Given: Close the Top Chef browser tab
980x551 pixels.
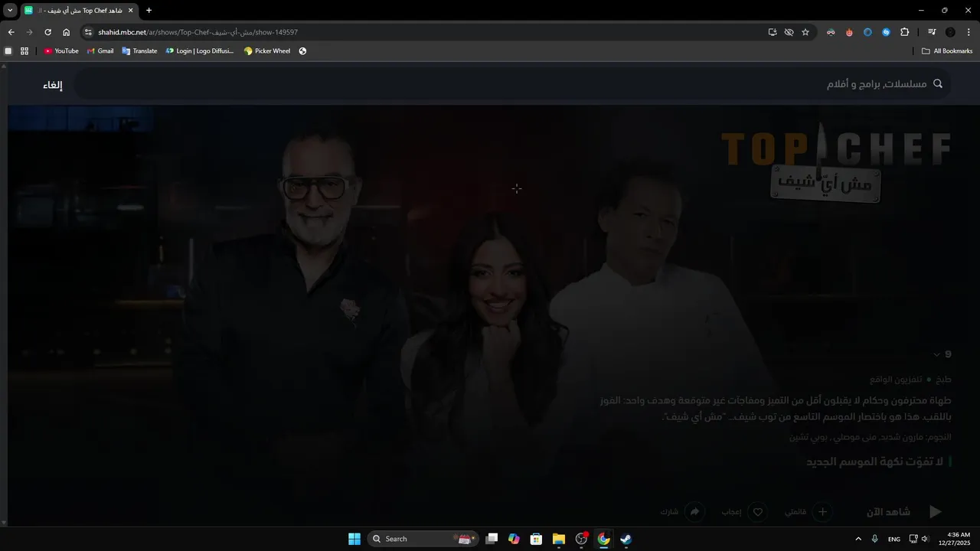Looking at the screenshot, I should tap(130, 11).
